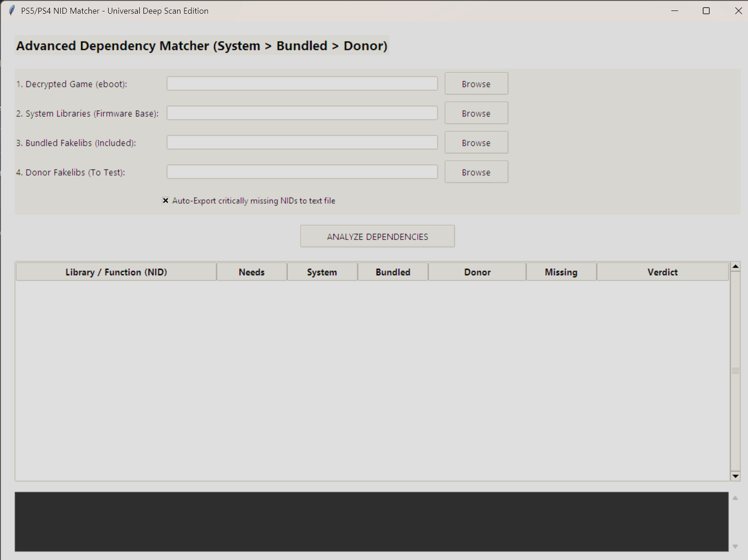Viewport: 748px width, 560px height.
Task: Focus the Bundled Fakelibs path field
Action: click(x=302, y=142)
